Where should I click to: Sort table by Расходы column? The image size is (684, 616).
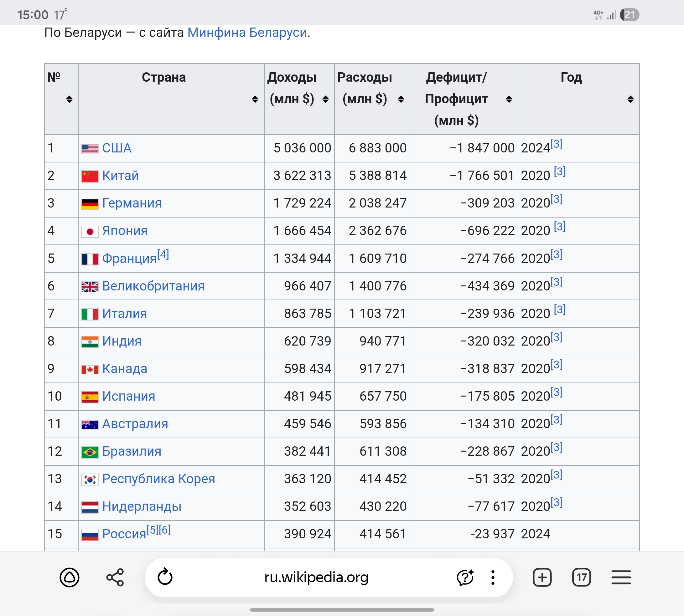click(x=401, y=99)
